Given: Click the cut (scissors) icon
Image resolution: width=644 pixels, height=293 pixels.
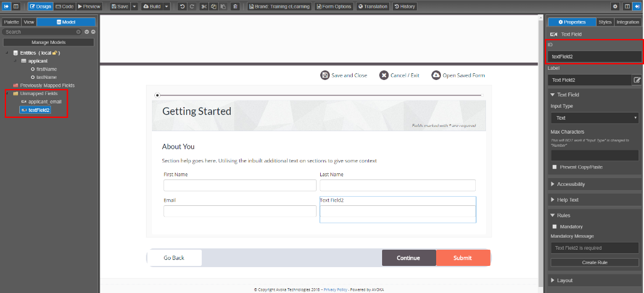Looking at the screenshot, I should (x=204, y=6).
